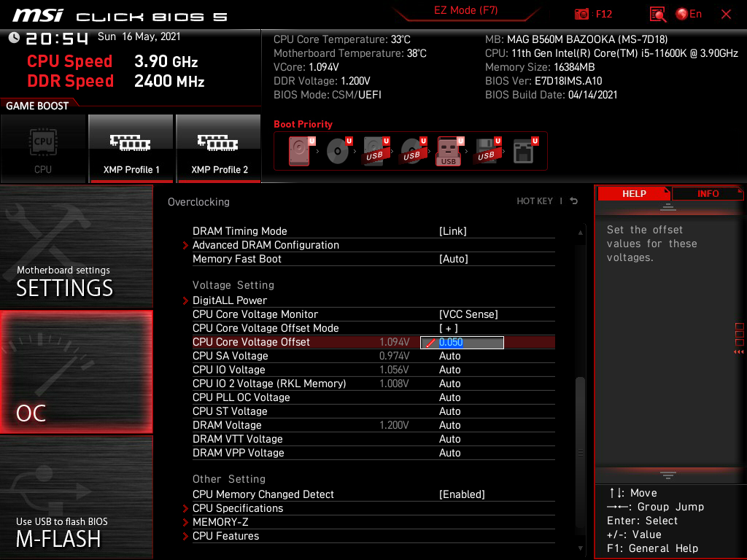Image resolution: width=747 pixels, height=560 pixels.
Task: Take a screenshot with the F12 camera icon
Action: point(581,15)
